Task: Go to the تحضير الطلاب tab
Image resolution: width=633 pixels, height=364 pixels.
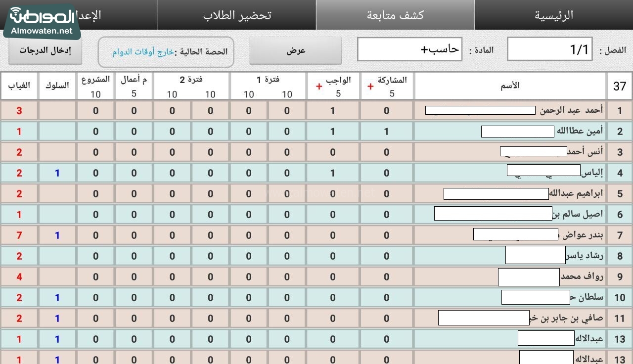Action: 237,15
